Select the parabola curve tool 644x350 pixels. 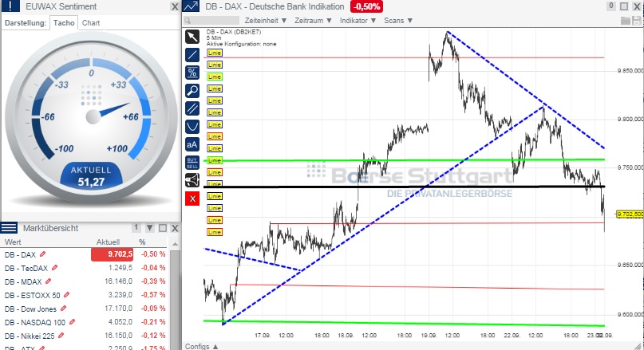point(192,127)
